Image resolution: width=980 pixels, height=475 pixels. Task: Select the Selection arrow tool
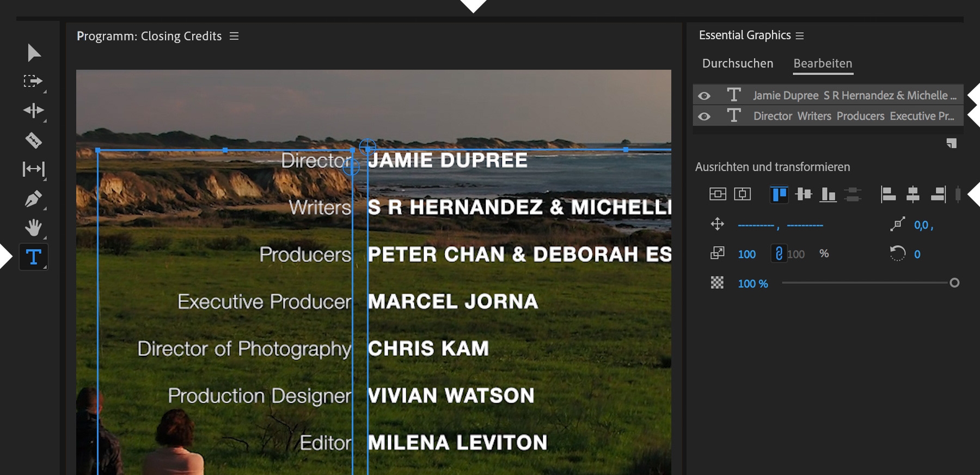click(x=34, y=53)
